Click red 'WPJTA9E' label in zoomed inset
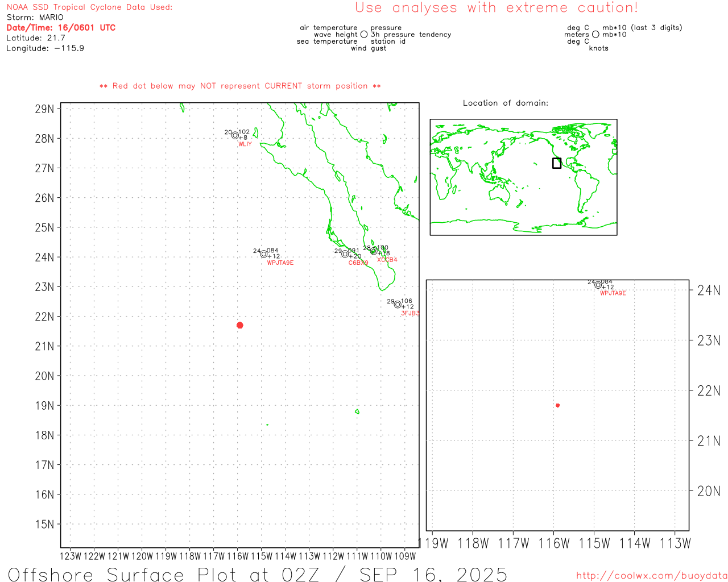 613,293
